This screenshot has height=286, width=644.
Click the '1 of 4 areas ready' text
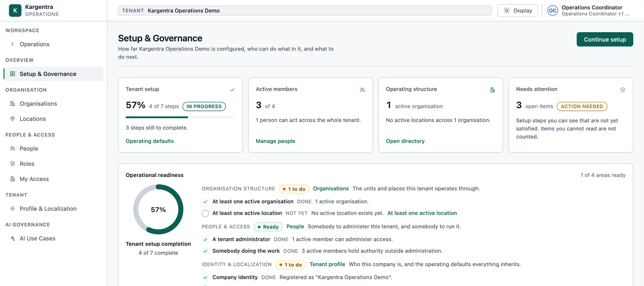tap(603, 175)
